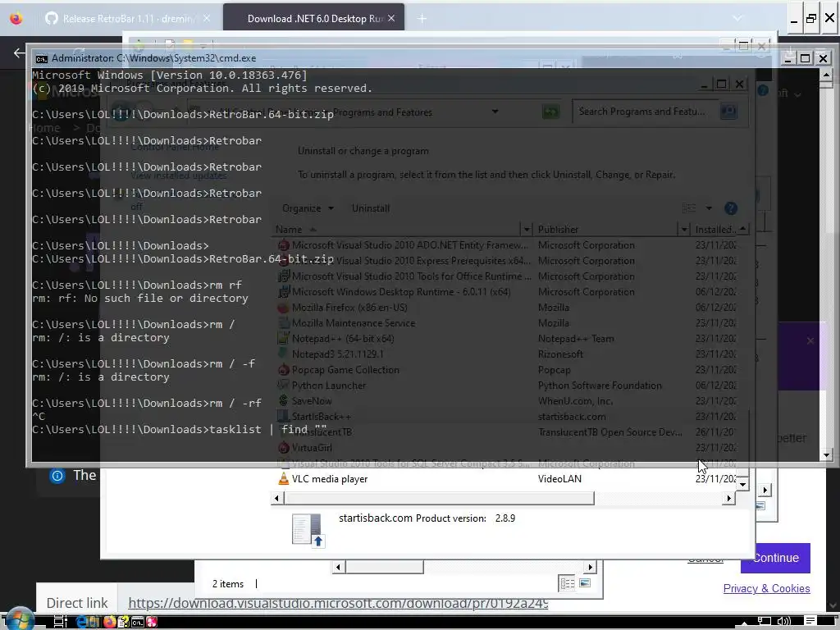Click the refresh button beside address bar
This screenshot has width=840, height=630.
(x=550, y=112)
